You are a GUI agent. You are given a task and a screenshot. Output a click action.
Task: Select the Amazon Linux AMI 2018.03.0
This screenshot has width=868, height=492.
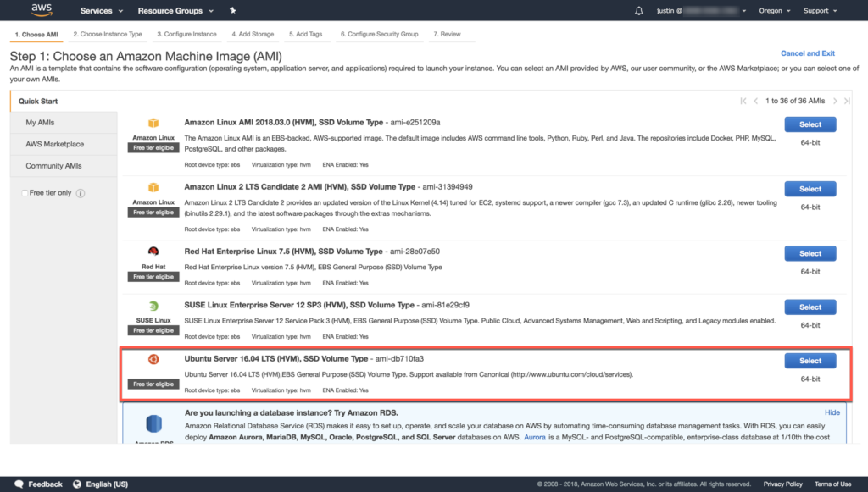(810, 124)
